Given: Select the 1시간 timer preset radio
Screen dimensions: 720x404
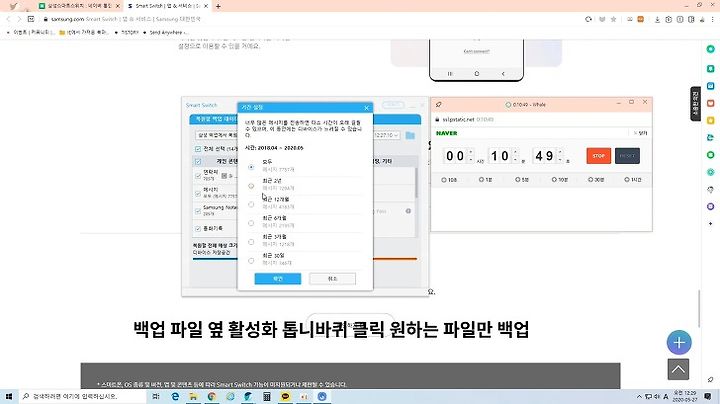Looking at the screenshot, I should (627, 180).
